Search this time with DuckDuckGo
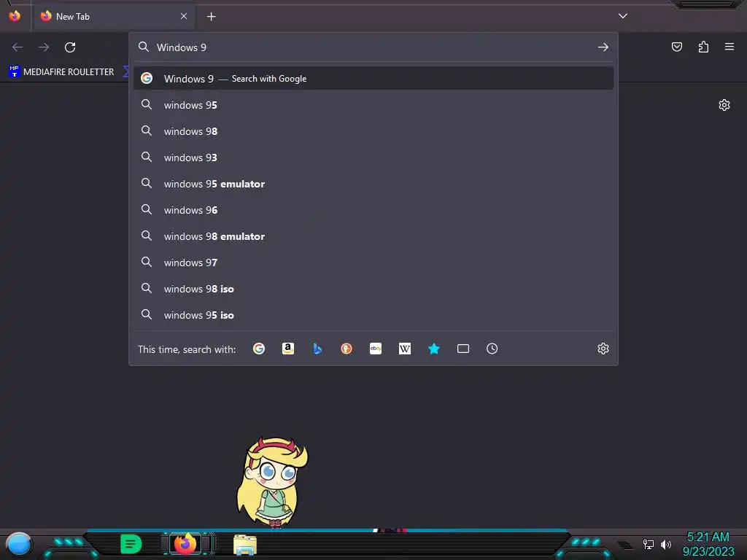This screenshot has width=747, height=560. click(347, 349)
